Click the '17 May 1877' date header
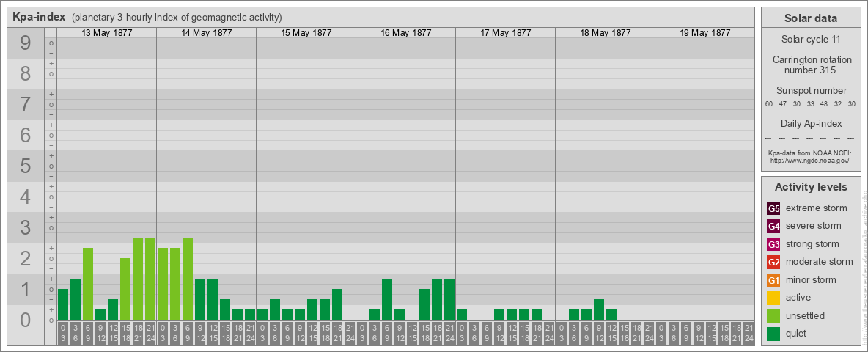Viewport: 868px width, 352px height. (x=505, y=33)
